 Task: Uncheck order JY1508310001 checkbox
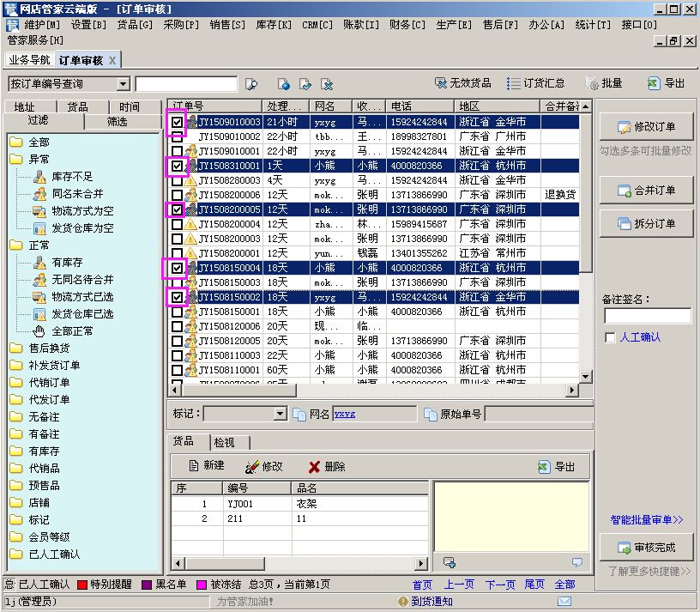[x=177, y=166]
